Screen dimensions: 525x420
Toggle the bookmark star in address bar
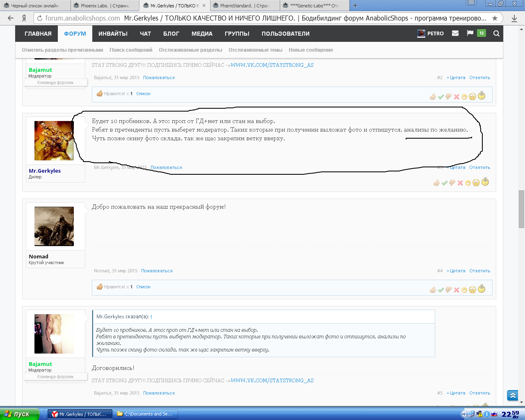click(x=495, y=18)
